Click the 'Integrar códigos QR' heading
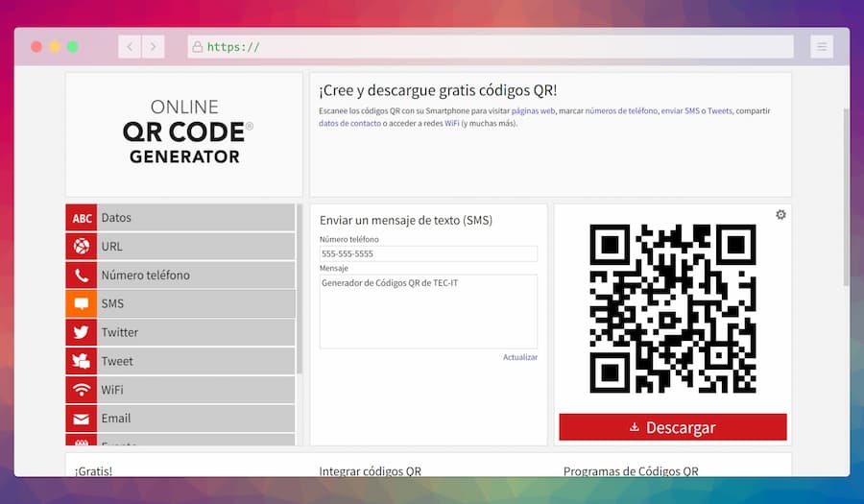This screenshot has width=864, height=504. (370, 471)
